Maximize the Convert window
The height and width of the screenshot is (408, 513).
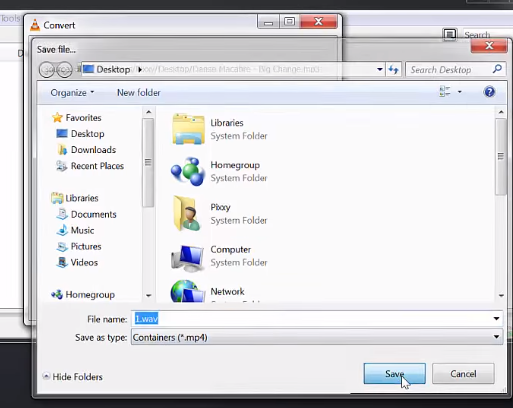coord(289,22)
